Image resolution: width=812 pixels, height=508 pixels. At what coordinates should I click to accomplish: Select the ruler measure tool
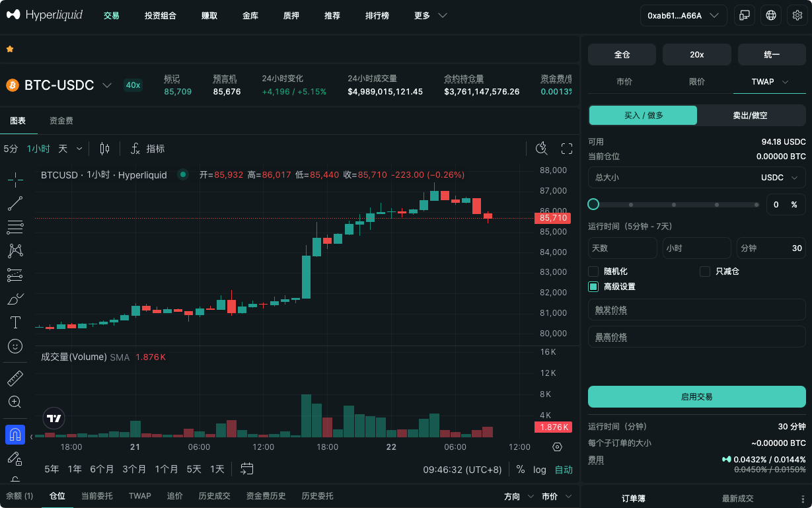(15, 379)
